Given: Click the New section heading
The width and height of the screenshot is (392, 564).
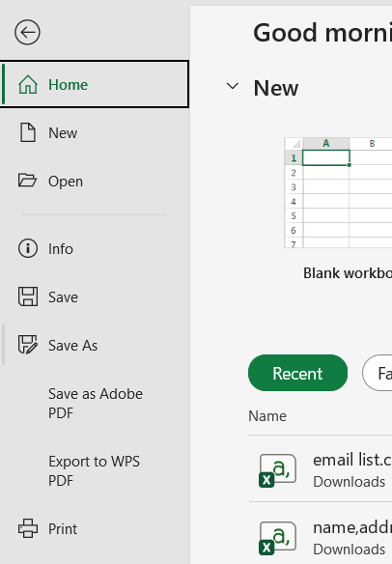Looking at the screenshot, I should 276,88.
